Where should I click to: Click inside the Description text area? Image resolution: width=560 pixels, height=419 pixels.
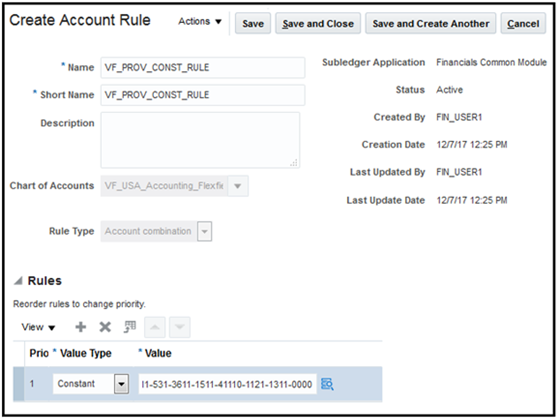coord(200,140)
